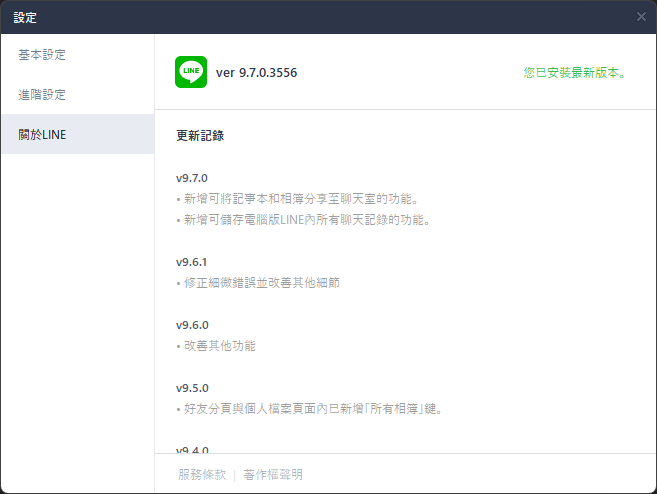Image resolution: width=657 pixels, height=494 pixels.
Task: Click the 您已安裝最新版本 status message
Action: [574, 72]
